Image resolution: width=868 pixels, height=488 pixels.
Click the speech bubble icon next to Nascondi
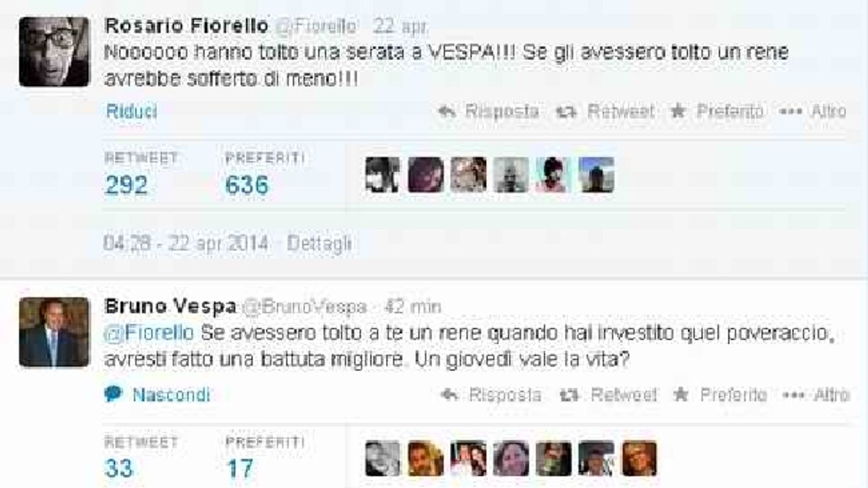(113, 394)
